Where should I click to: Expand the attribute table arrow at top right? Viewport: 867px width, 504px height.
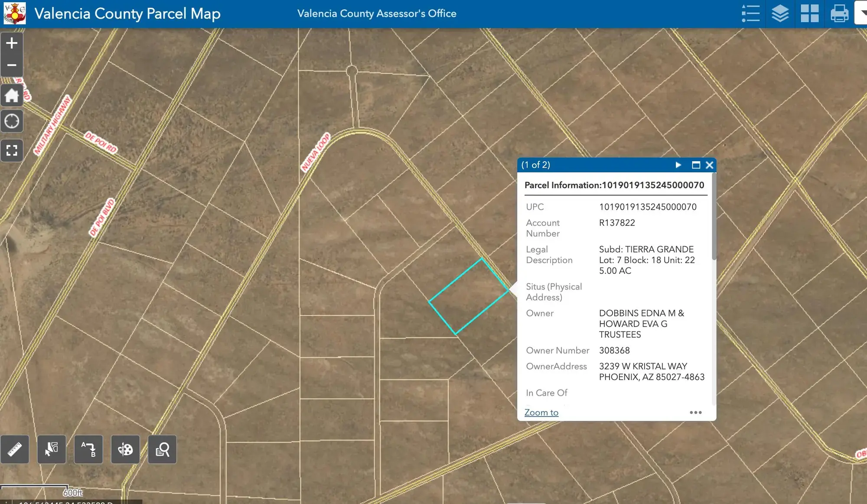tap(862, 13)
